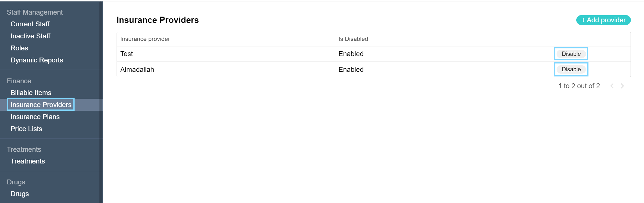644x203 pixels.
Task: Sort by Is Disabled column header
Action: pyautogui.click(x=353, y=39)
